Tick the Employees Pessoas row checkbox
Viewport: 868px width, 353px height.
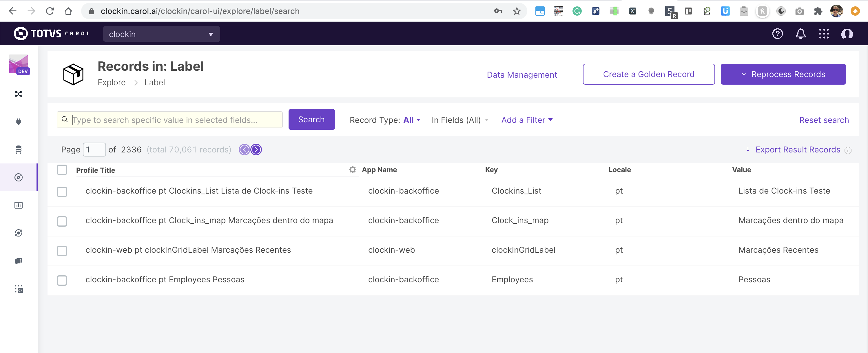[x=62, y=280]
